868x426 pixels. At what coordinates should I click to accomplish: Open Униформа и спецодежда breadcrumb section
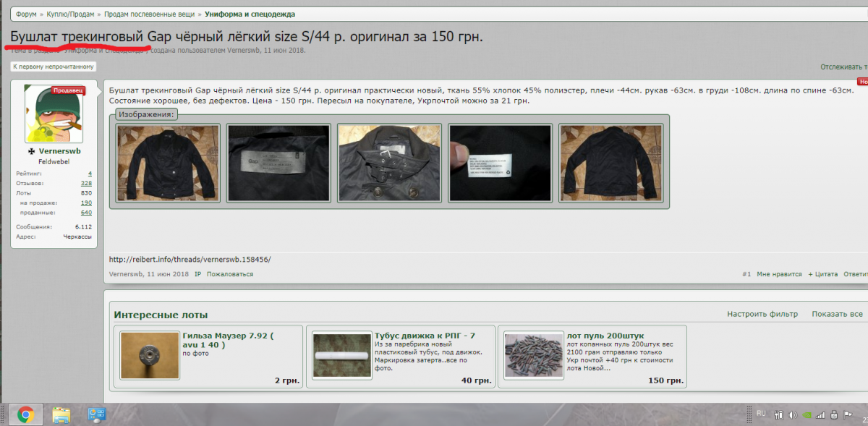(x=250, y=14)
